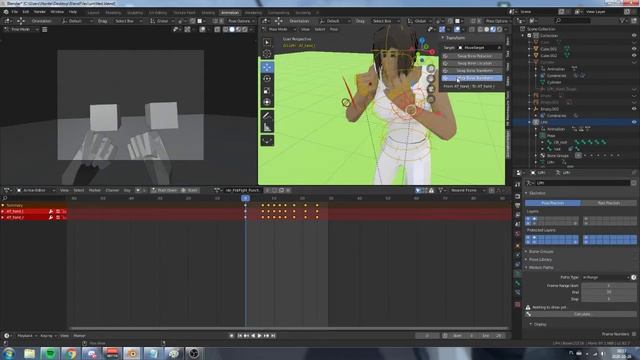Click the Push Down button
The height and width of the screenshot is (360, 640).
pyautogui.click(x=164, y=190)
